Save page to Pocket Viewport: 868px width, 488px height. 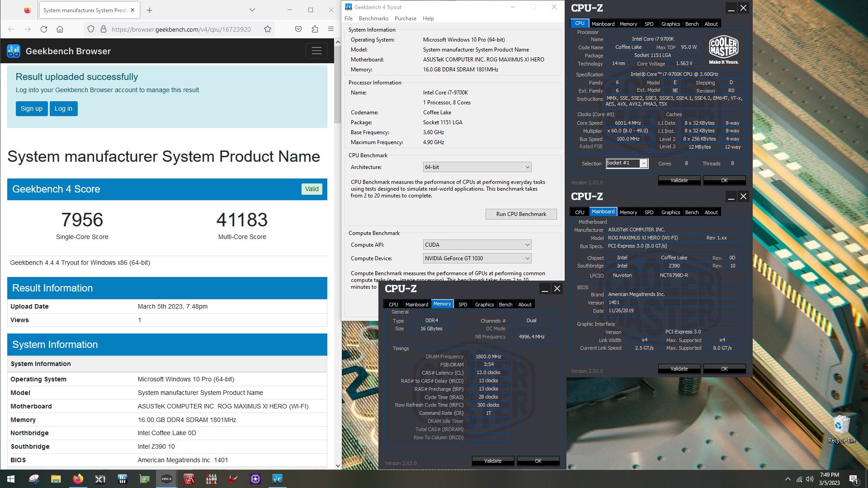point(298,29)
